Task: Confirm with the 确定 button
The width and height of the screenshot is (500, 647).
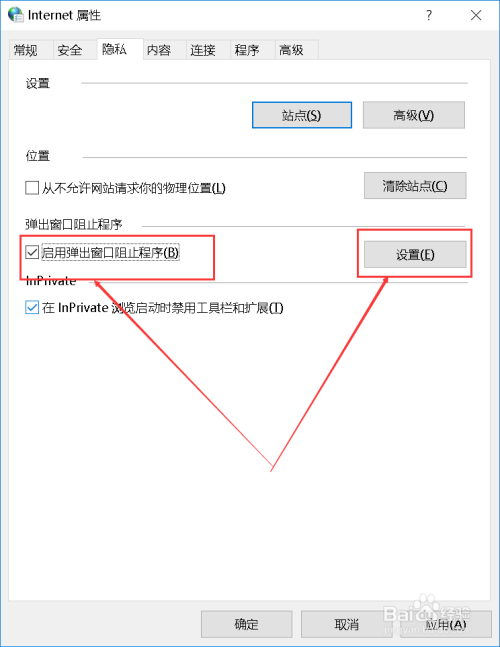Action: tap(247, 624)
